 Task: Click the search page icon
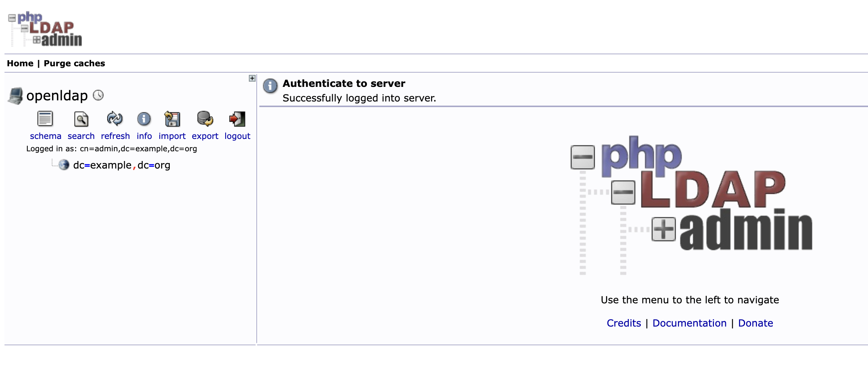pyautogui.click(x=81, y=119)
